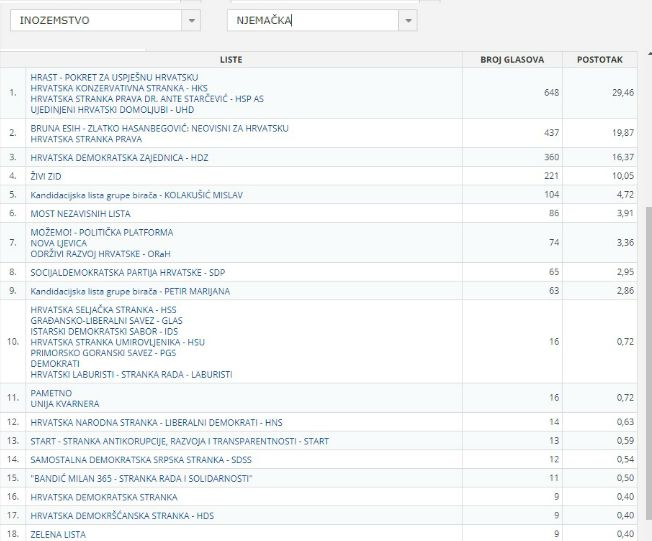Select MOST NEZAVISNIH LISTA
This screenshot has height=541, width=652.
point(80,214)
